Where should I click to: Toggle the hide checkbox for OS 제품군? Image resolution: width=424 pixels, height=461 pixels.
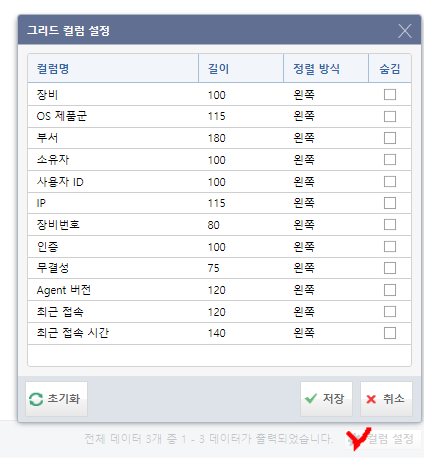click(x=390, y=116)
